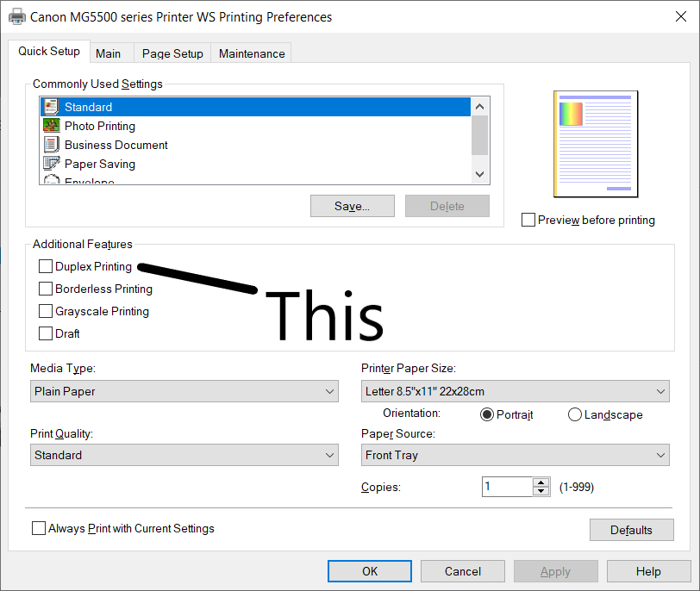Click the Cancel button
The height and width of the screenshot is (591, 700).
click(x=462, y=571)
